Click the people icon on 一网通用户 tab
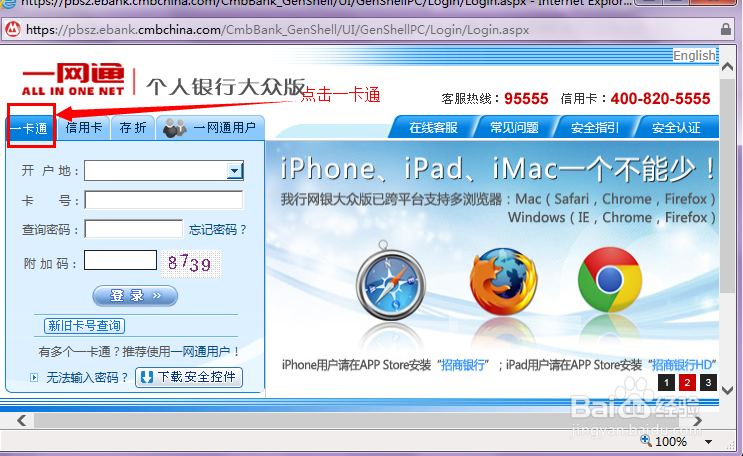Screen dimensions: 743x456 [174, 128]
